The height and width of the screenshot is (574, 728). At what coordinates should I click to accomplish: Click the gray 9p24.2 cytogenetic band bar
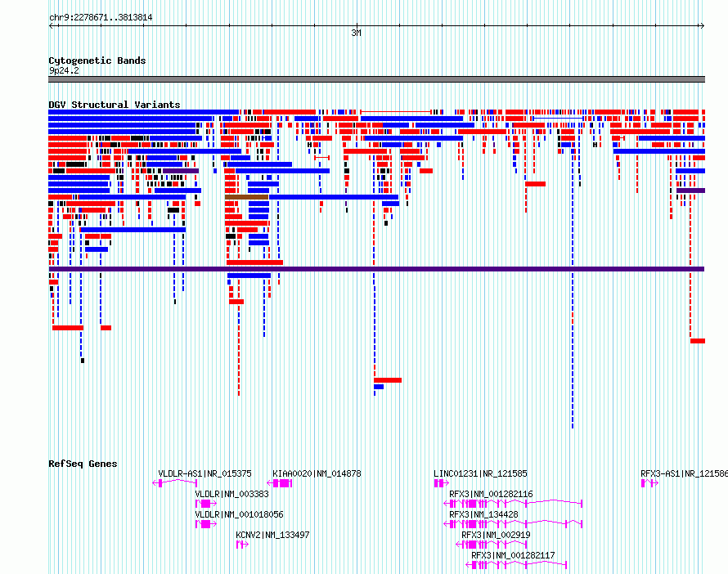click(x=376, y=79)
